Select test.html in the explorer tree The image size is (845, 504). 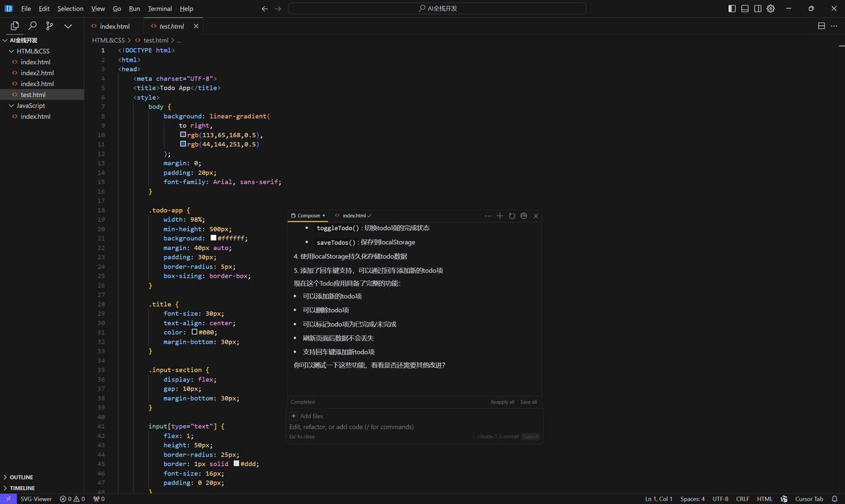42,94
